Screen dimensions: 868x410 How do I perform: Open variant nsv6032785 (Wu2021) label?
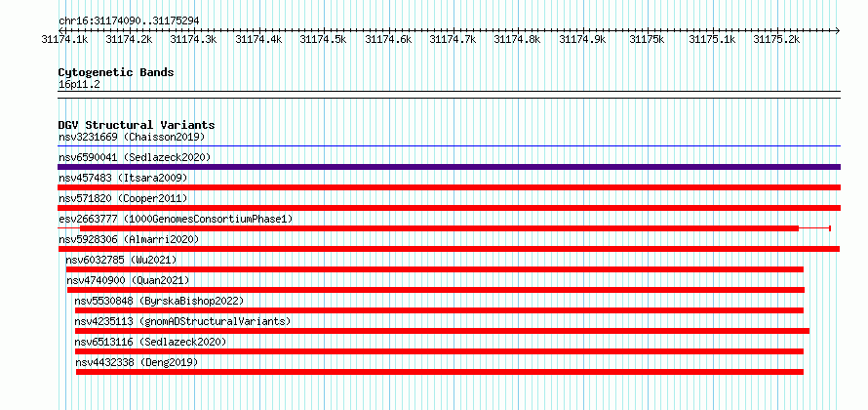point(121,260)
